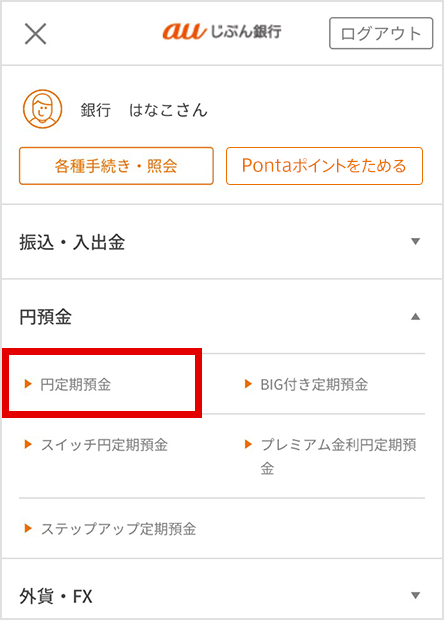Click the au じぶん銀行 logo

tap(222, 31)
